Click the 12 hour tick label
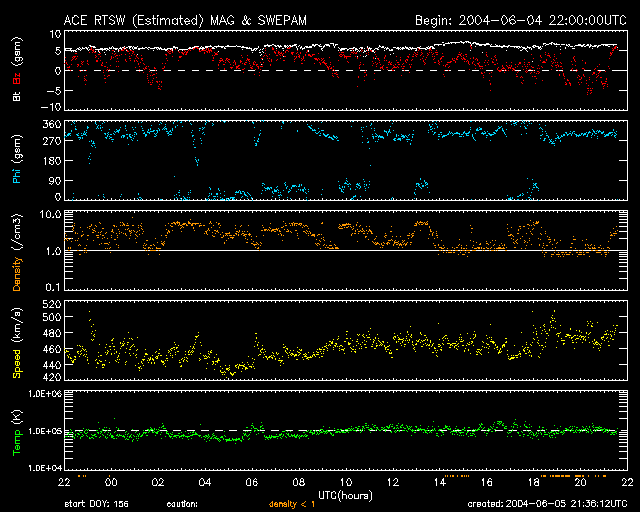640x512 pixels. [x=393, y=483]
